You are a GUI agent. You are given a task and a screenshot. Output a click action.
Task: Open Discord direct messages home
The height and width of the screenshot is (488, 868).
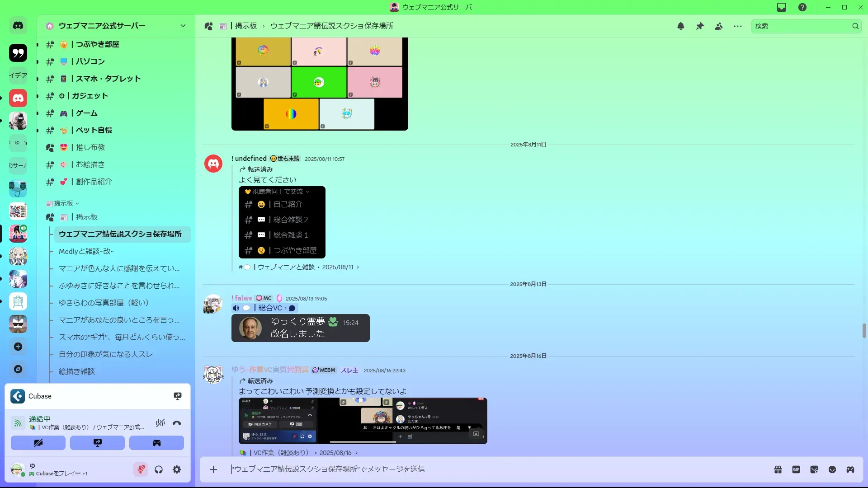point(18,26)
